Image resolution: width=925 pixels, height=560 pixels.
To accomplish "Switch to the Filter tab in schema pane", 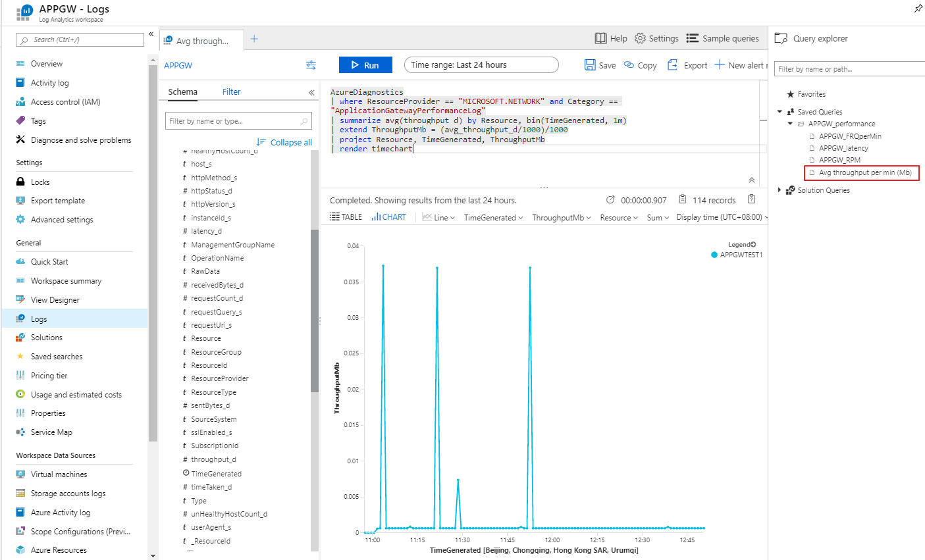I will coord(231,92).
